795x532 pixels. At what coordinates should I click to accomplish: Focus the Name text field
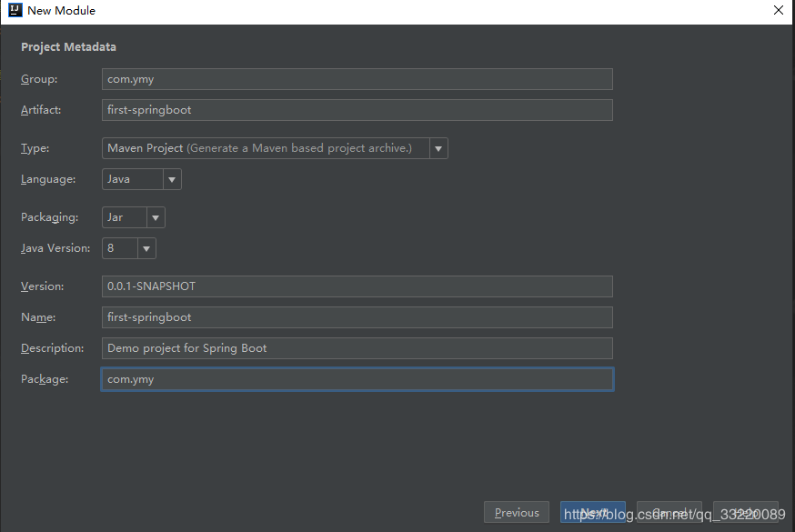point(357,317)
